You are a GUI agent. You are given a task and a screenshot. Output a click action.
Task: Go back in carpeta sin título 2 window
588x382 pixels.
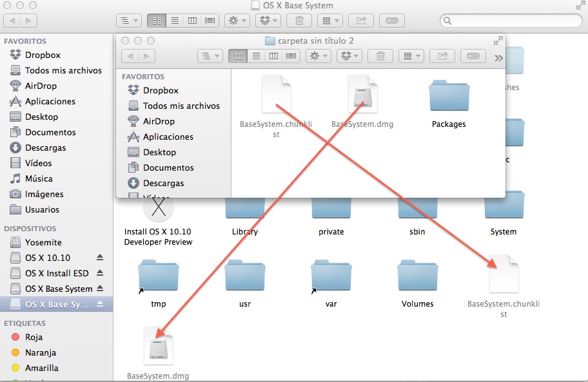(130, 56)
